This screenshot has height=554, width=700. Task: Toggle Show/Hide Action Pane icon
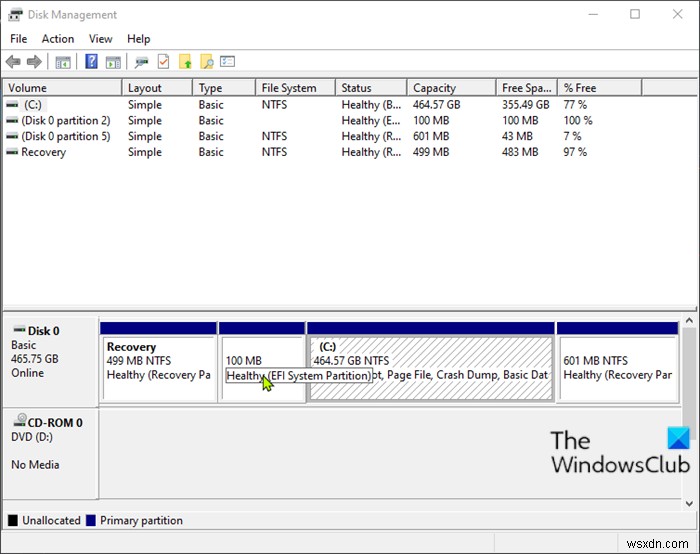pos(113,62)
